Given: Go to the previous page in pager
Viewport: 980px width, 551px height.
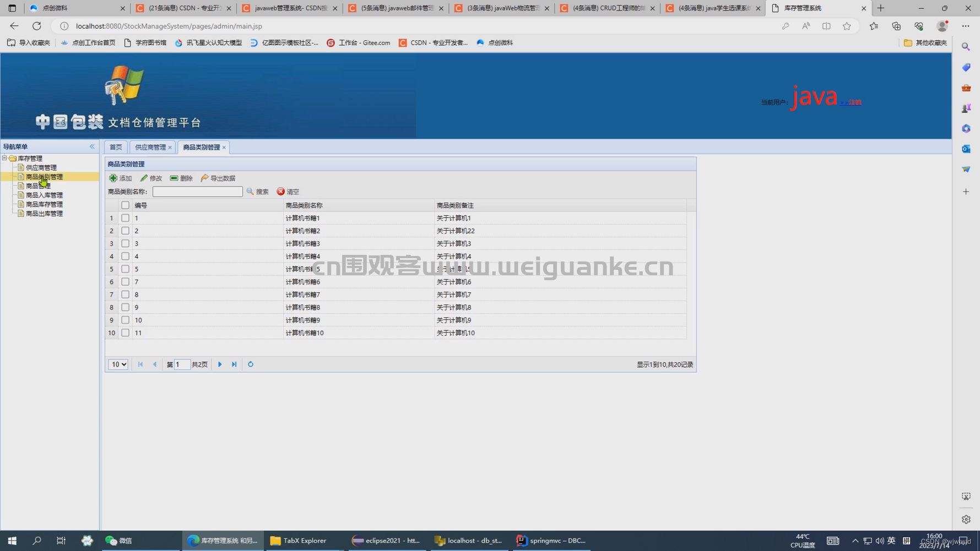Looking at the screenshot, I should [155, 364].
